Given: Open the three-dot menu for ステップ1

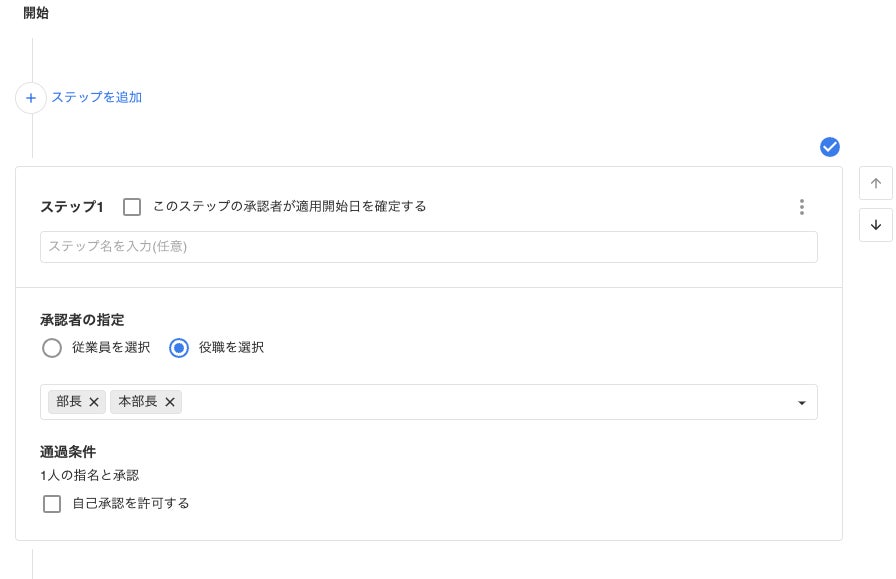Looking at the screenshot, I should (801, 207).
